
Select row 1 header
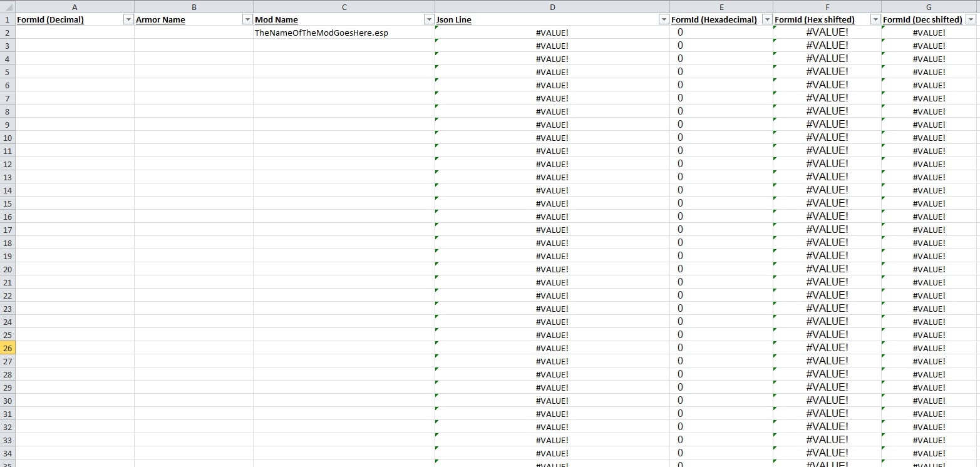(8, 19)
